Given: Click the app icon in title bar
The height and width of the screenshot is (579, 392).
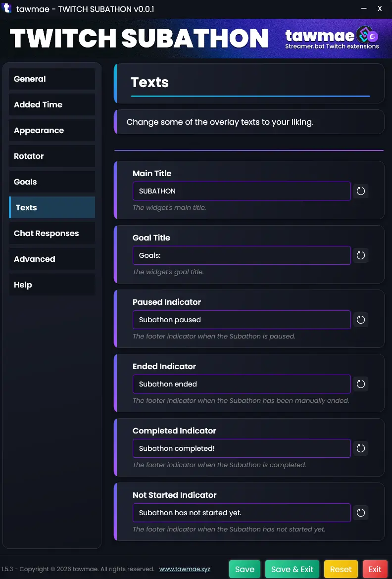Looking at the screenshot, I should click(x=7, y=9).
